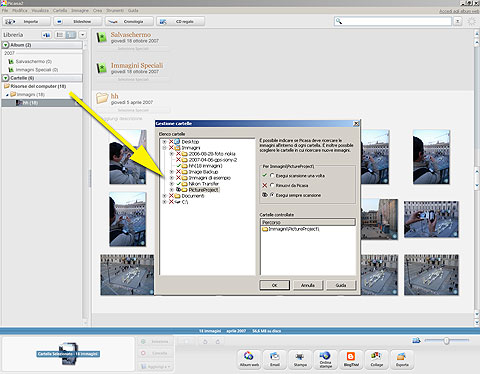Select Esegui sempre scansione radio button
Image resolution: width=480 pixels, height=374 pixels.
272,195
